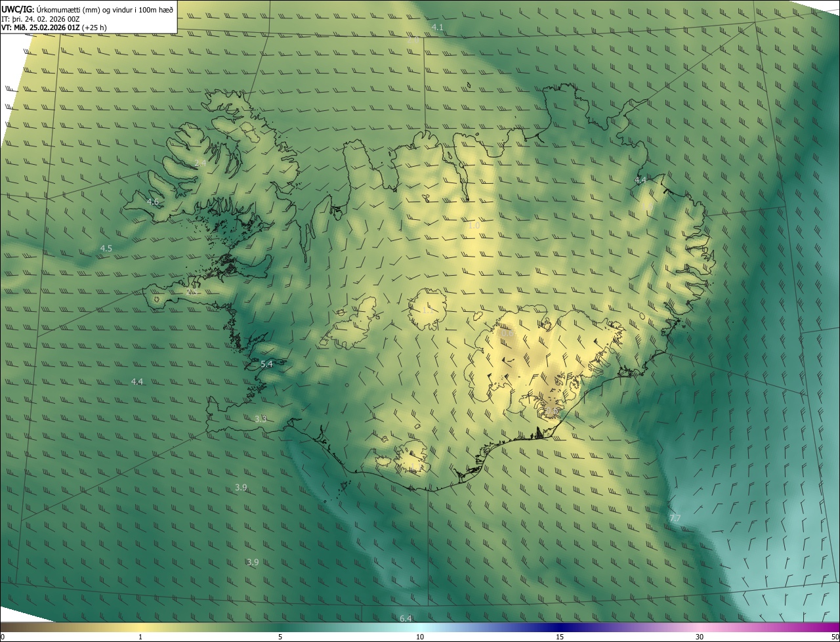Click the "15" tick label on the colour scale
This screenshot has height=642, width=840.
coord(560,637)
